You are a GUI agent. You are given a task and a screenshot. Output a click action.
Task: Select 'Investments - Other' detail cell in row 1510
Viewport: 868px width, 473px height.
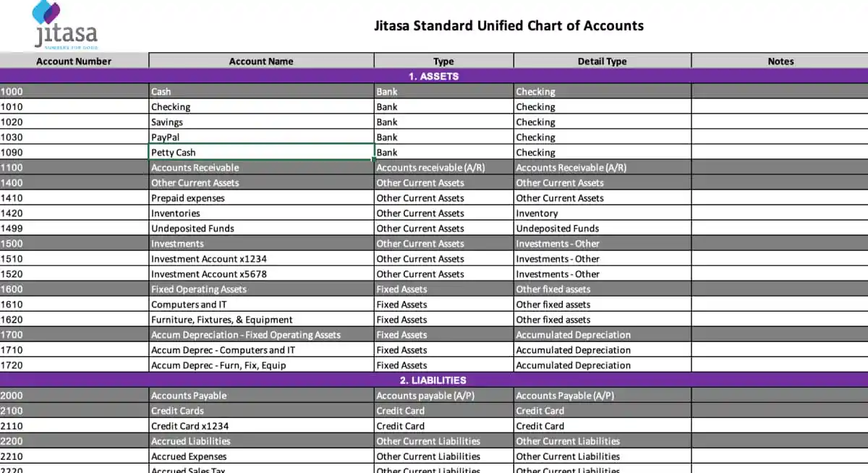point(602,259)
